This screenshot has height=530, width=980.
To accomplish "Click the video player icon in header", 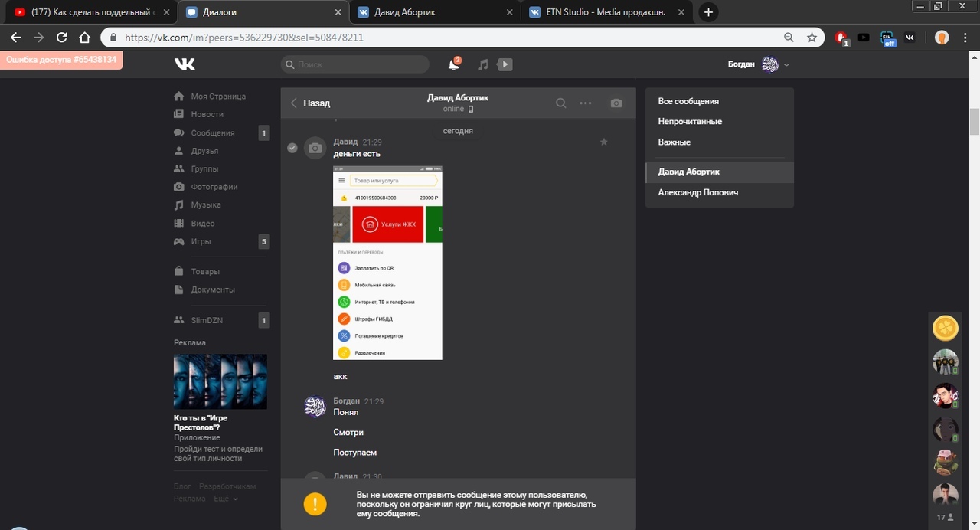I will pyautogui.click(x=505, y=65).
